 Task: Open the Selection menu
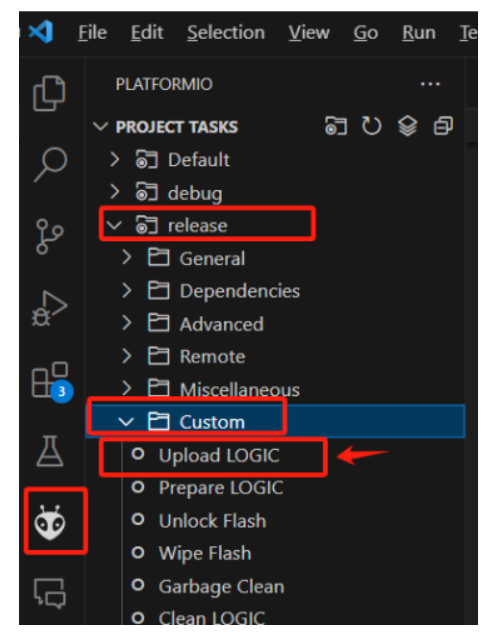click(x=226, y=32)
